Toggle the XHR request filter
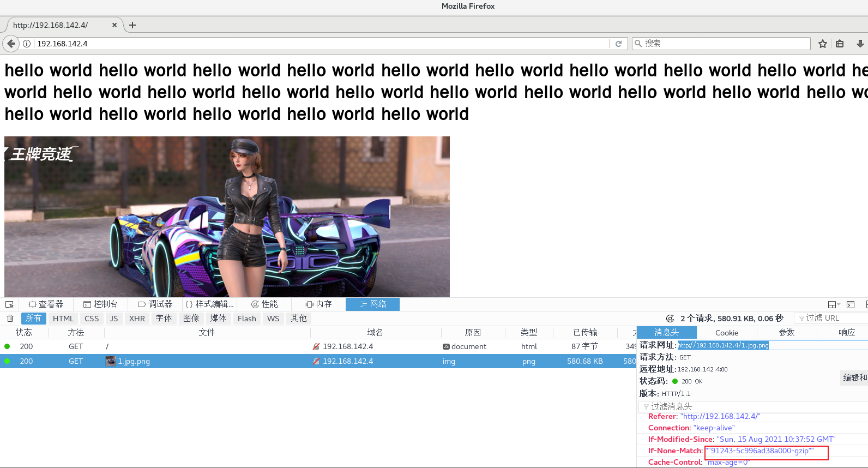 (137, 319)
